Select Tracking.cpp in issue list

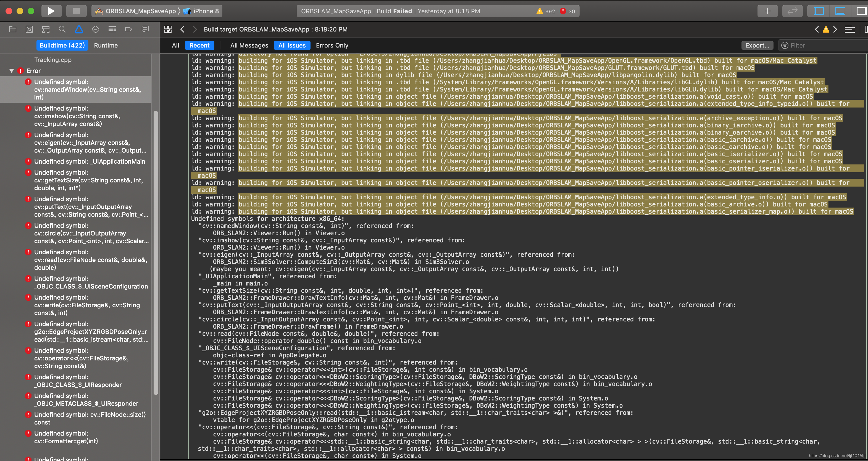coord(53,60)
